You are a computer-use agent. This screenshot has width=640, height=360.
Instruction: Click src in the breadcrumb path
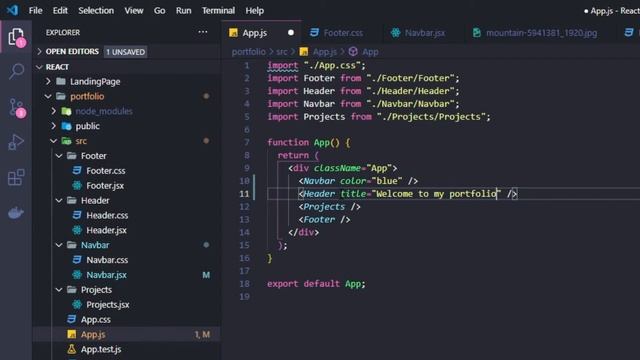282,52
